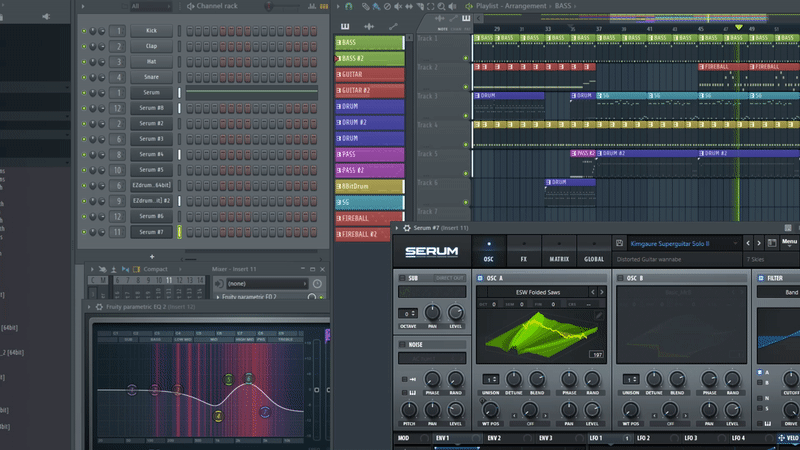Screen dimensions: 800x450
Task: Click the playlist playhead marker on timeline
Action: [738, 27]
